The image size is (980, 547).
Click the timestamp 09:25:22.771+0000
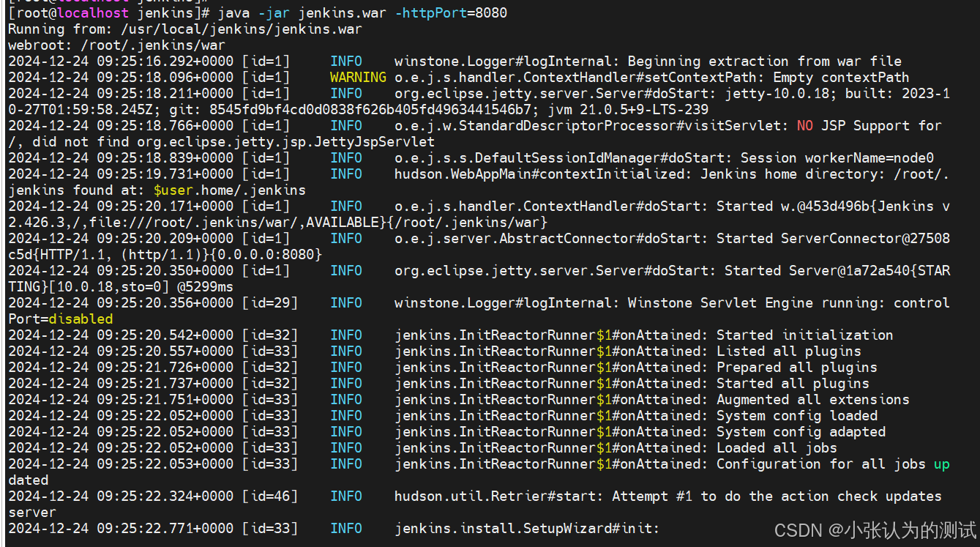point(165,529)
